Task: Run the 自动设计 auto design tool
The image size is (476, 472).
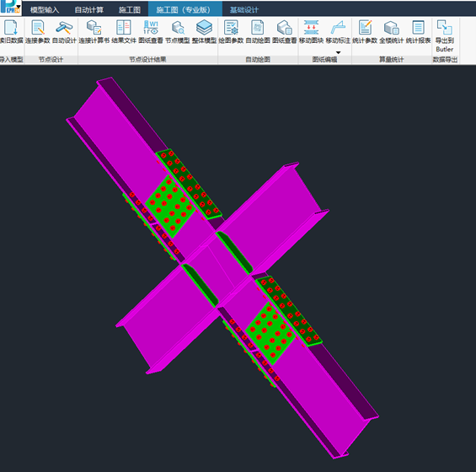Action: pos(64,31)
